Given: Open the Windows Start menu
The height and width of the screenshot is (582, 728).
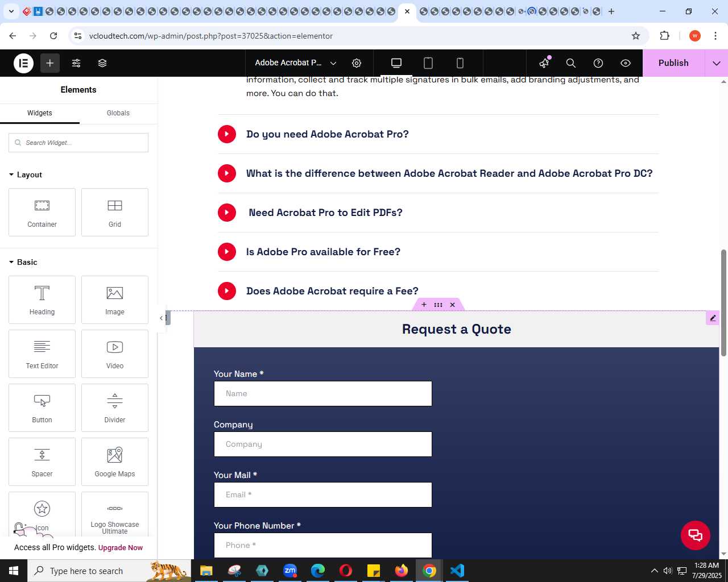Looking at the screenshot, I should click(x=14, y=571).
